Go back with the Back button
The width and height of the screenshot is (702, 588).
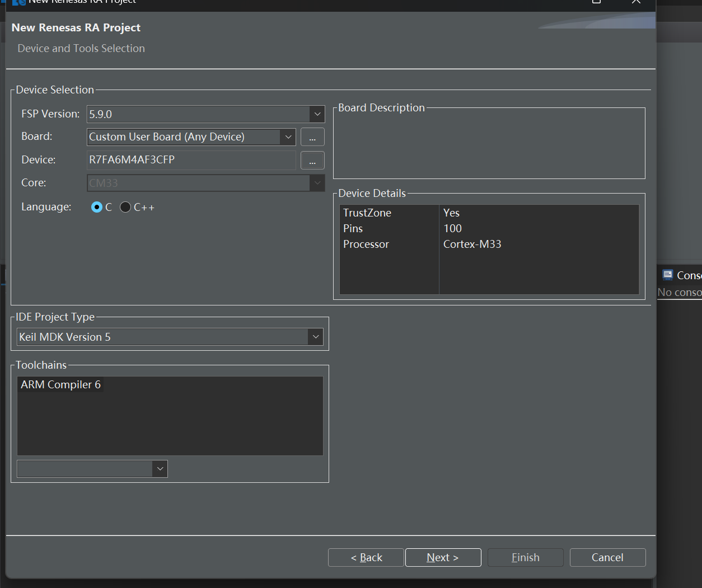(x=366, y=557)
